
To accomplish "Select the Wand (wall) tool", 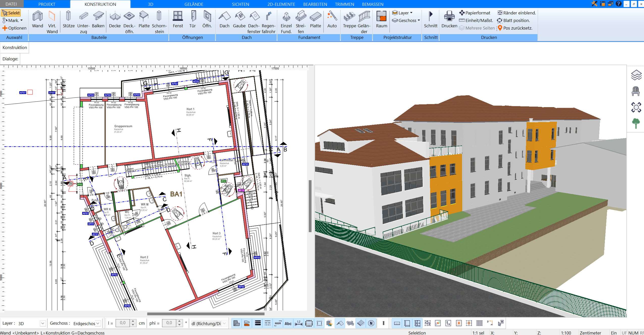I will point(37,19).
